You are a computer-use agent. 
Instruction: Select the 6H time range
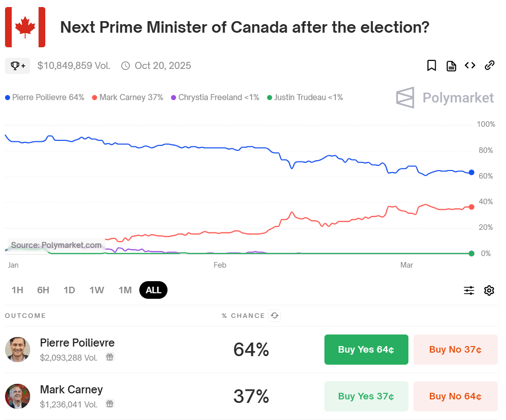click(43, 290)
